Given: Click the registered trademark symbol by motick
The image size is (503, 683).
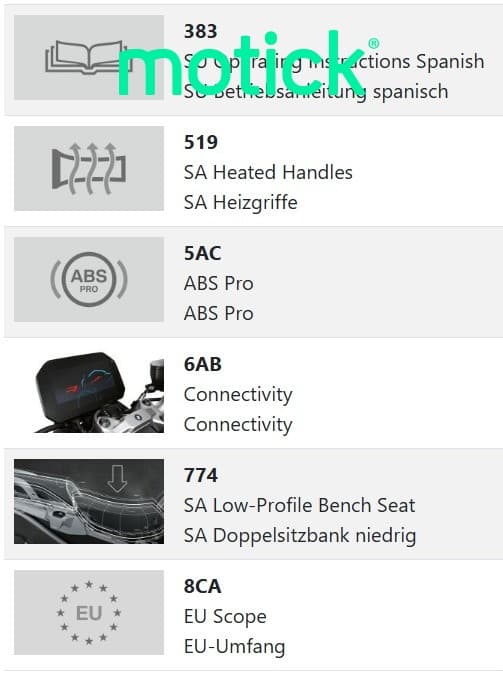Looking at the screenshot, I should tap(374, 44).
